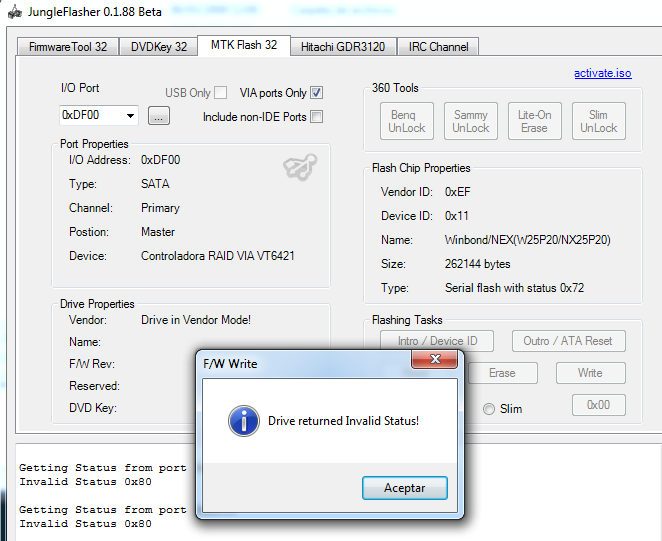The height and width of the screenshot is (541, 662).
Task: Switch to the FirmwareTool 32 tab
Action: (68, 46)
